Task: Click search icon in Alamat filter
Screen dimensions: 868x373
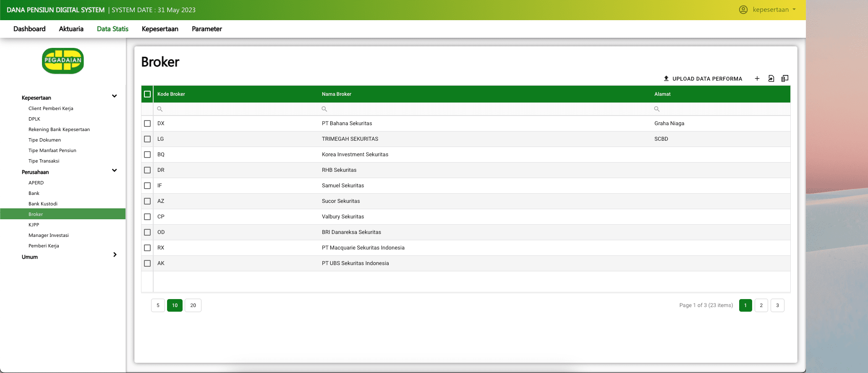Action: tap(657, 109)
